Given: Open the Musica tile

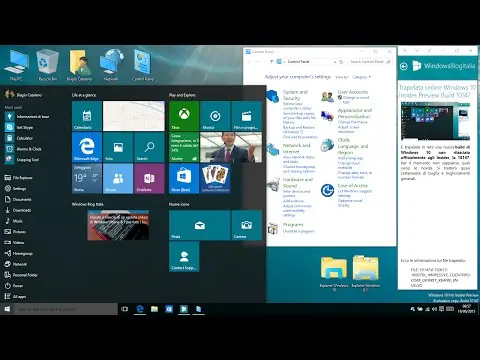Looking at the screenshot, I should (x=215, y=116).
